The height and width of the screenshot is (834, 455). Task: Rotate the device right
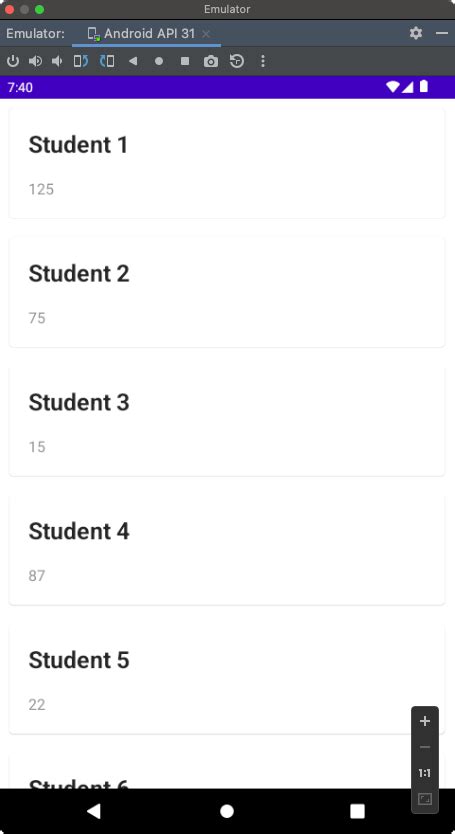107,61
